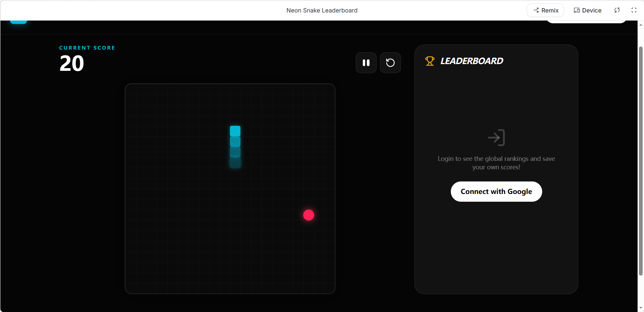Click the Login to see global rankings text
This screenshot has height=312, width=644.
pyautogui.click(x=496, y=163)
